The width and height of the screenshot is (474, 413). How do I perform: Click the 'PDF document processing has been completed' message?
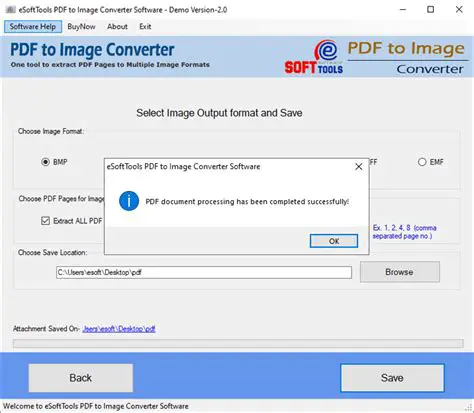pos(247,202)
